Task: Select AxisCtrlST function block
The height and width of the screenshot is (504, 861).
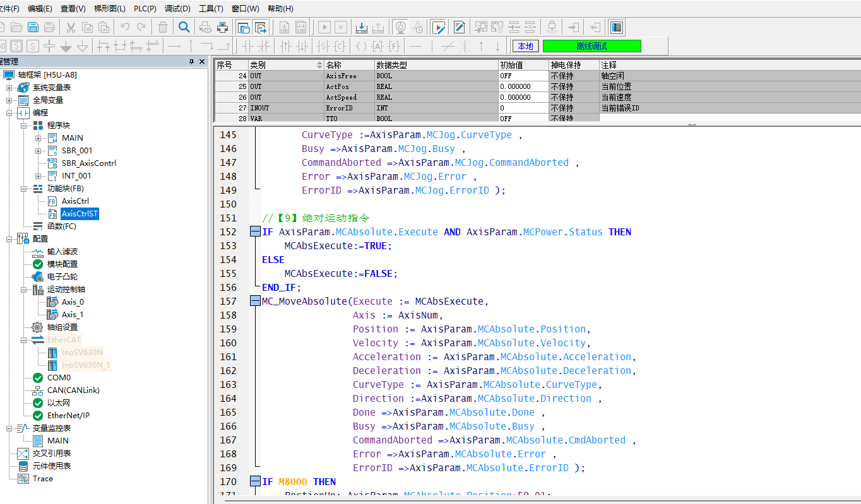Action: pos(80,214)
